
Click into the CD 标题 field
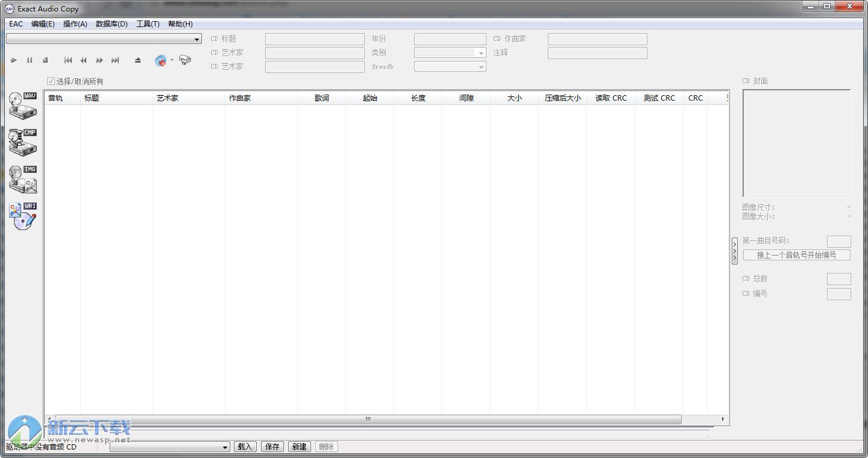pos(315,39)
